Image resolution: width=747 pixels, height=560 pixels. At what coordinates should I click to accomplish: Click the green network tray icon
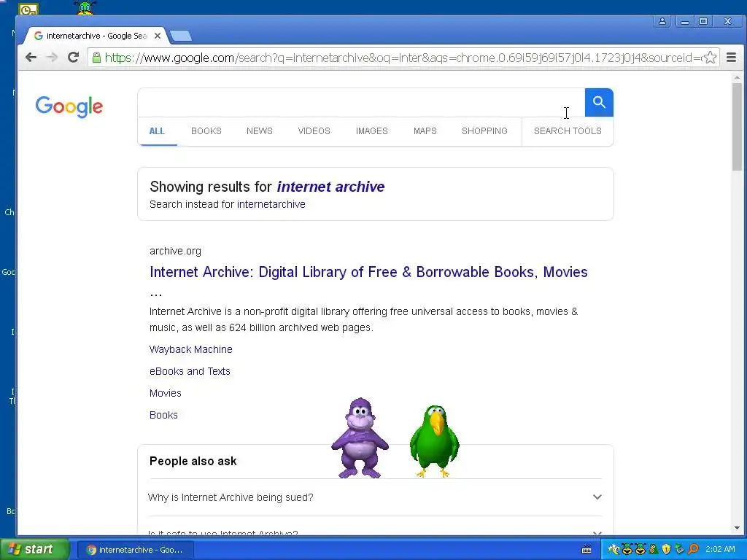pyautogui.click(x=679, y=550)
